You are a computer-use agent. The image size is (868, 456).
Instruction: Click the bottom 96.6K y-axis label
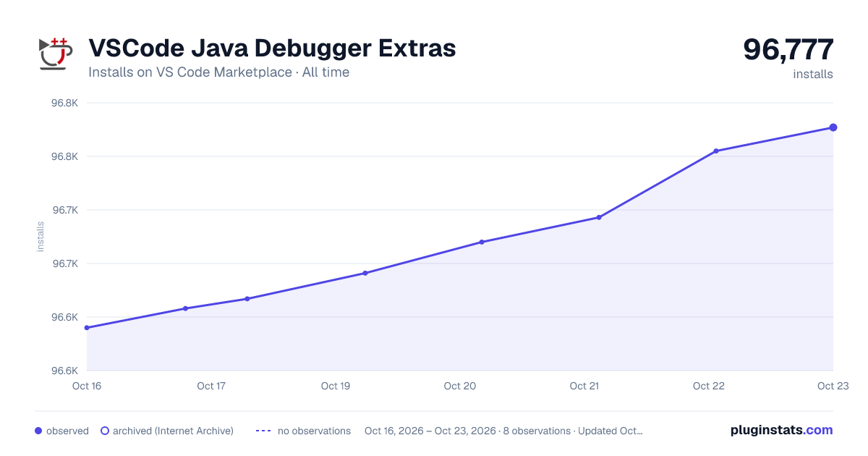64,371
